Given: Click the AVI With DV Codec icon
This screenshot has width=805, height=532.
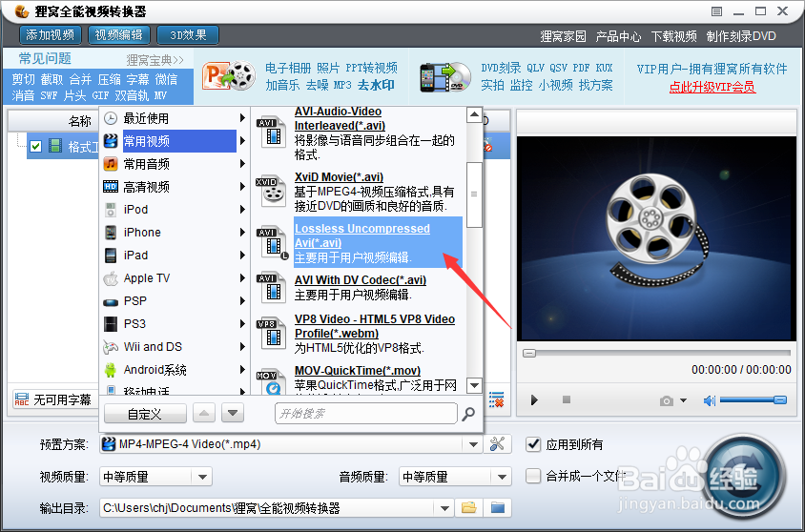Looking at the screenshot, I should (x=271, y=288).
